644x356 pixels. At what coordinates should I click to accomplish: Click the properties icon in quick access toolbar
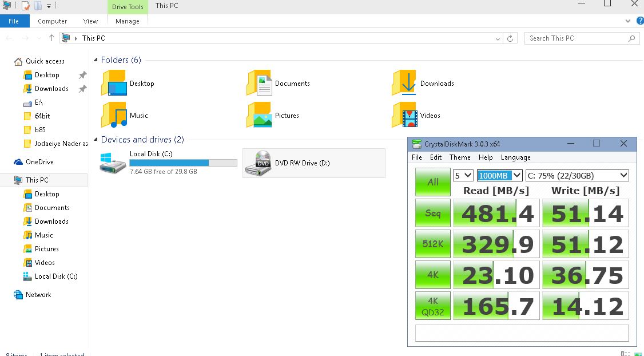[26, 6]
